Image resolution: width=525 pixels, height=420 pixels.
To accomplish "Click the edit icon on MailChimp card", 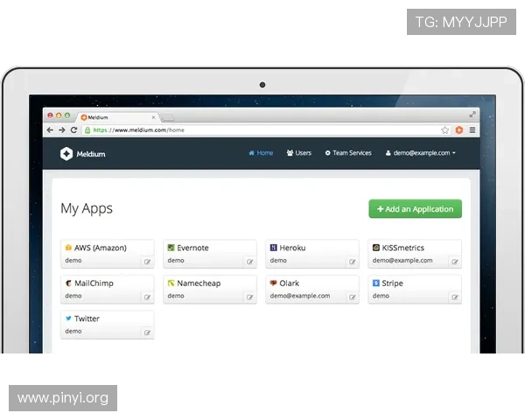I will click(x=147, y=297).
